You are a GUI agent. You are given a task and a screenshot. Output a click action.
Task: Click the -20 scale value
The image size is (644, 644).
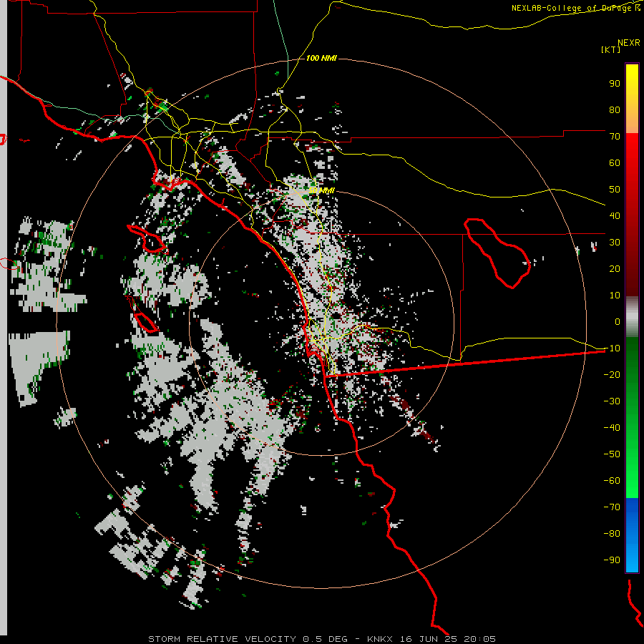point(612,374)
